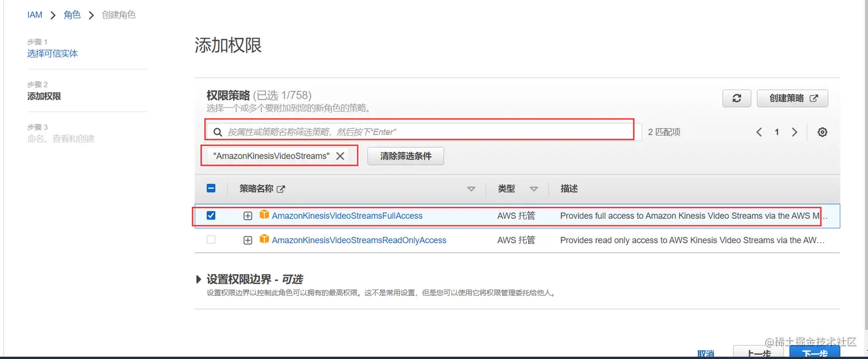Expand AmazonKinesisVideoStreamsReadOnlyAccess policy details
868x359 pixels.
point(247,240)
